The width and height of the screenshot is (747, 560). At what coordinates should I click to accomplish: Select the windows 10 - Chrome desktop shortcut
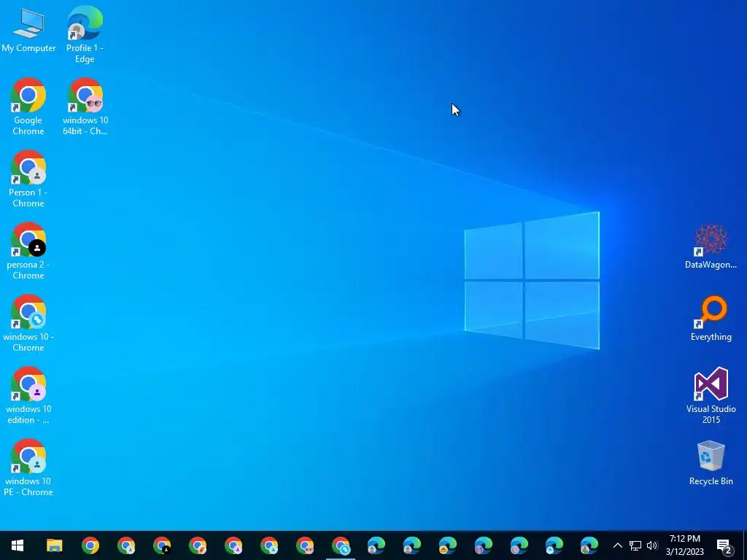pos(28,324)
